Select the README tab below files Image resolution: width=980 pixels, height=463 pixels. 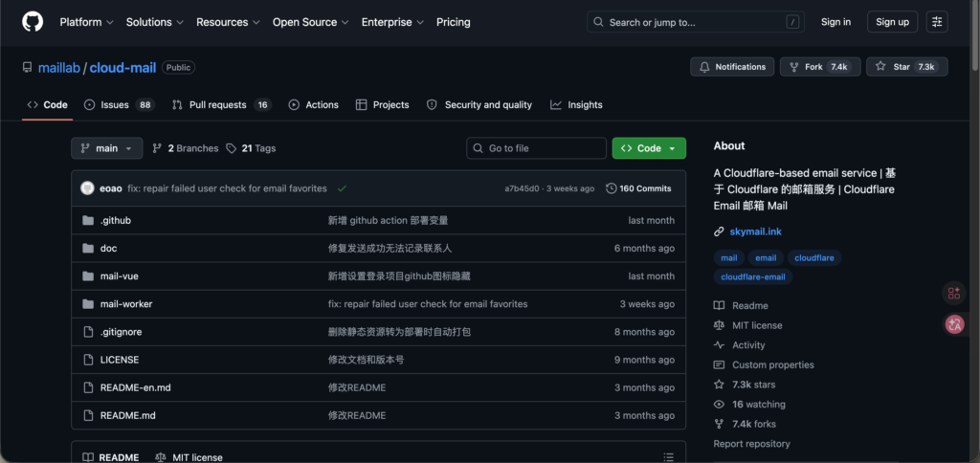[x=111, y=457]
